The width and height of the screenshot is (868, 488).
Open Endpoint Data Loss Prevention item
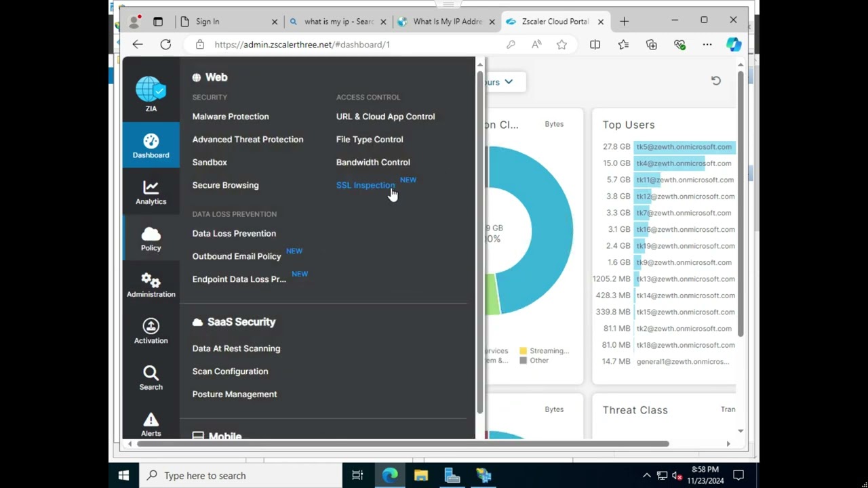pyautogui.click(x=239, y=279)
